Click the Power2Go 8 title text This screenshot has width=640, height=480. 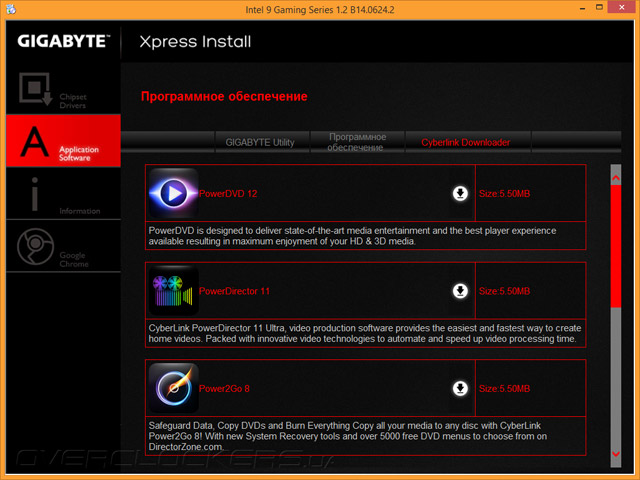point(224,389)
